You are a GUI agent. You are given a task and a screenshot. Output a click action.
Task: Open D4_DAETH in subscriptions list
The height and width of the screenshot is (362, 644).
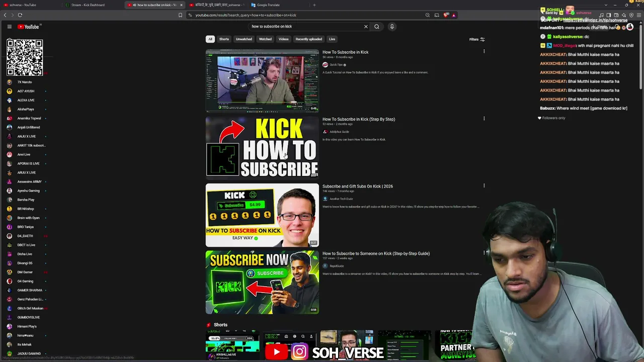25,236
